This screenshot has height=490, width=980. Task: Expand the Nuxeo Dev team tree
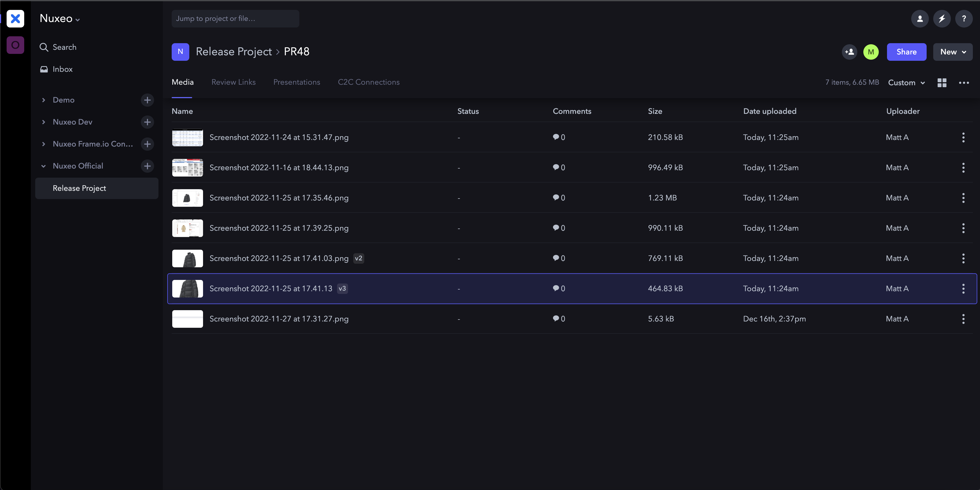click(x=43, y=122)
